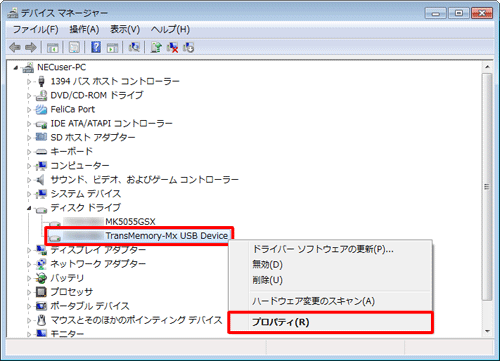Select the MK5055GSX disk drive
The image size is (500, 361).
(x=130, y=222)
